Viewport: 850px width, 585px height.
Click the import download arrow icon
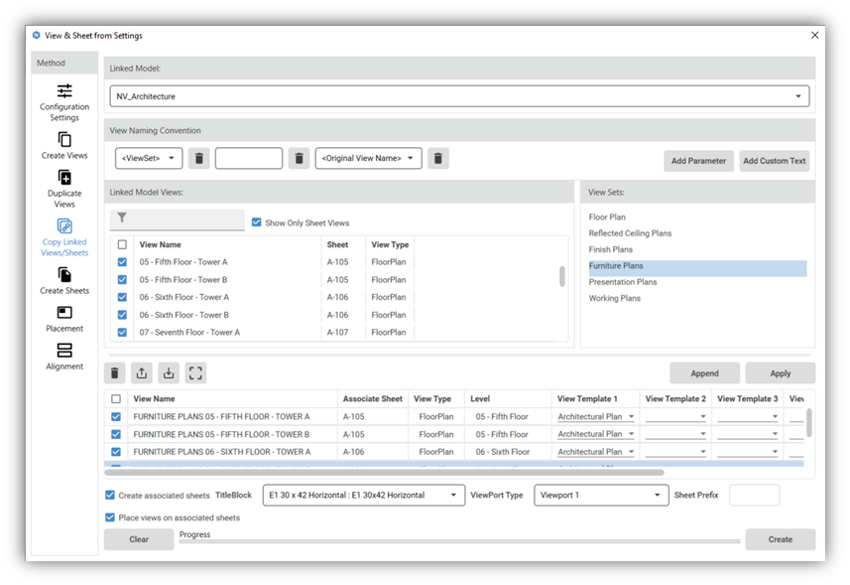click(x=169, y=373)
